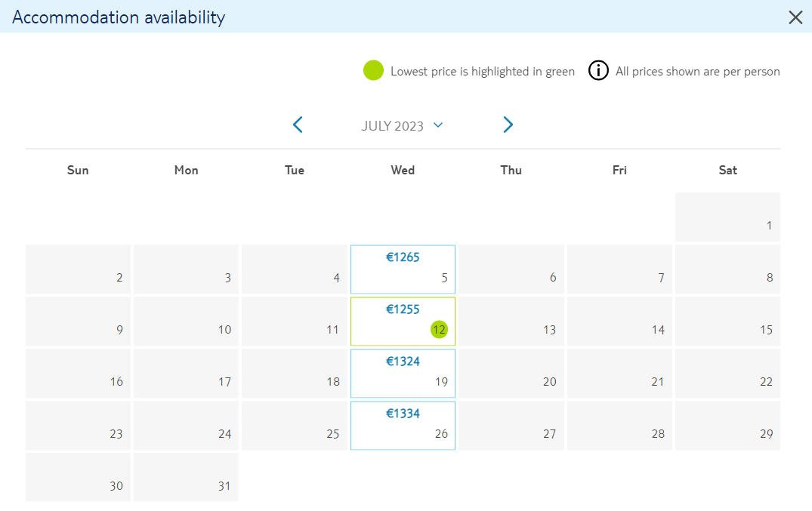Viewport: 812px width, 511px height.
Task: Click the Wed column header
Action: (x=403, y=171)
